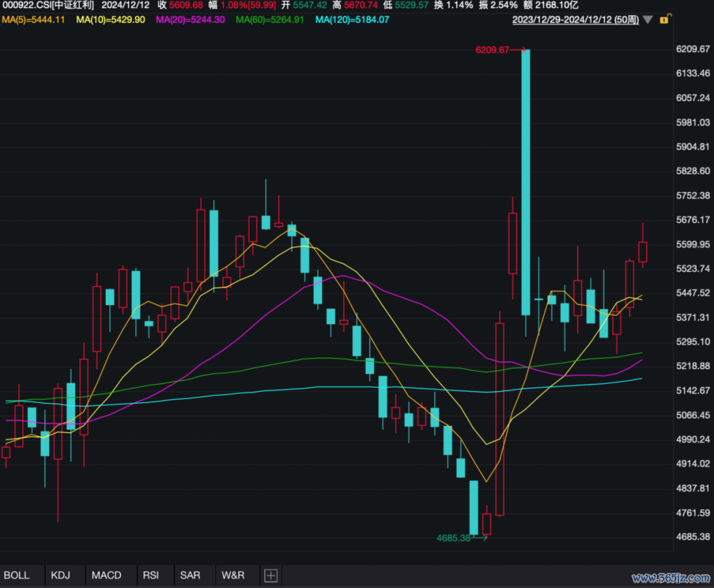Select the MA(60)=5264.91 label

click(270, 20)
